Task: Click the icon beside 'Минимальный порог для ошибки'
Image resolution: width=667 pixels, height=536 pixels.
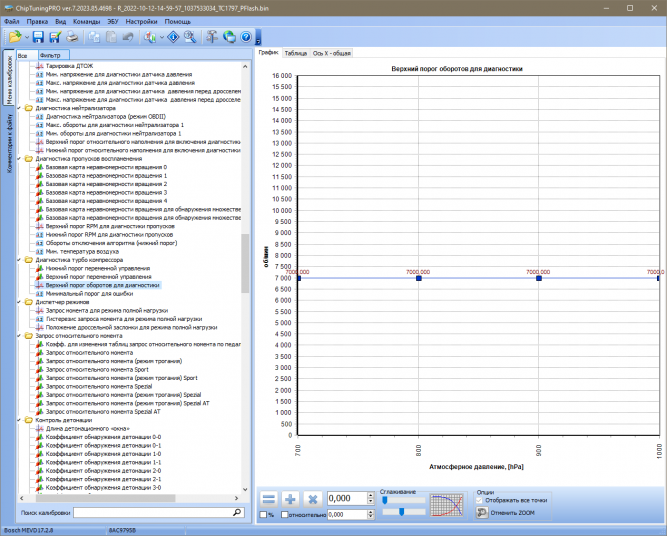Action: point(40,294)
